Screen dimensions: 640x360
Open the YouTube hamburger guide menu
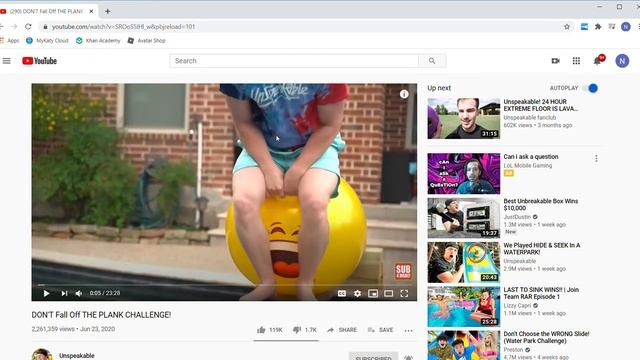[7, 61]
